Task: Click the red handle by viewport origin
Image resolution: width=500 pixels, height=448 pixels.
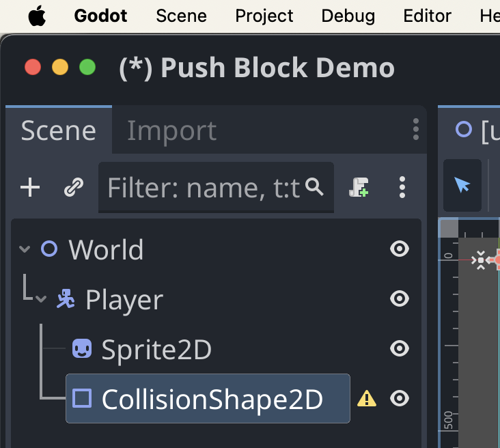Action: click(497, 260)
